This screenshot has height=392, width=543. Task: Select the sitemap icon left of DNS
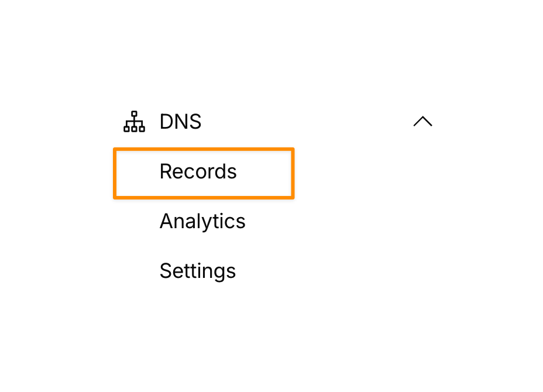134,122
